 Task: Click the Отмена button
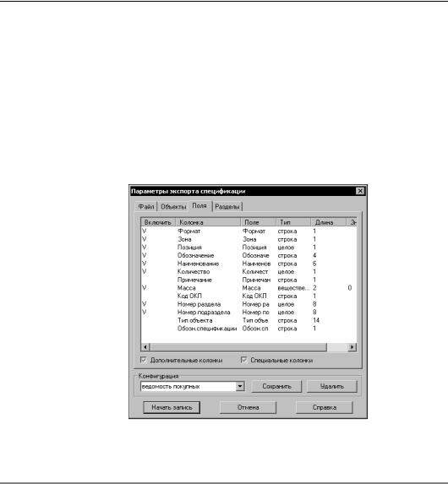[249, 407]
